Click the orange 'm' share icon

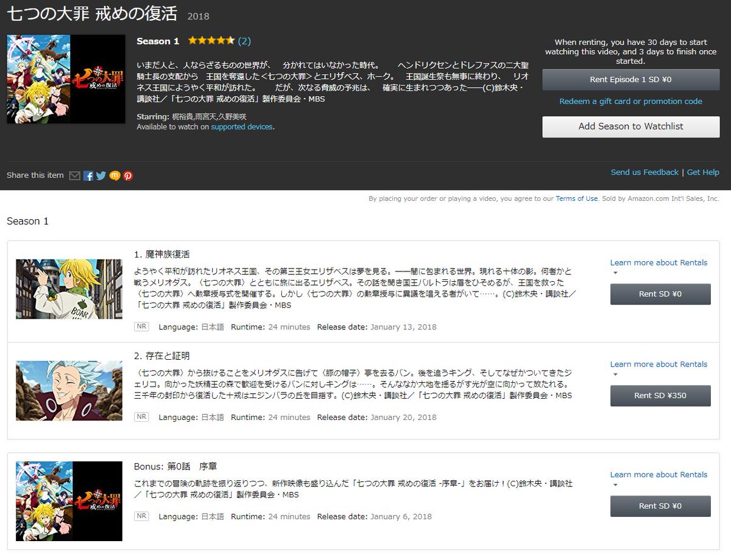point(115,176)
